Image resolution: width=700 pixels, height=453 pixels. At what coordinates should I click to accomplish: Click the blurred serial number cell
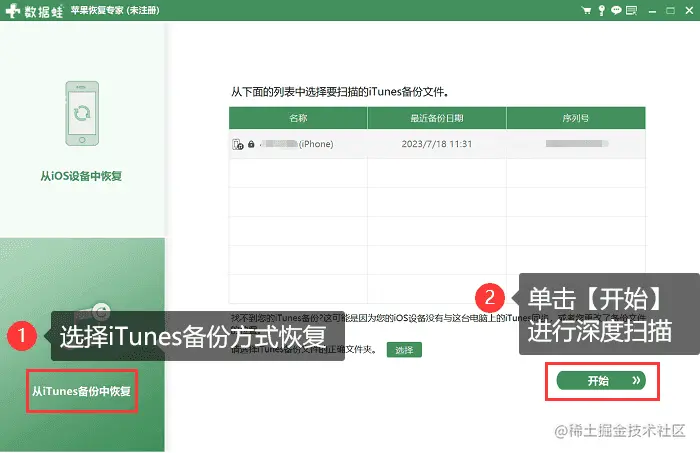(576, 143)
